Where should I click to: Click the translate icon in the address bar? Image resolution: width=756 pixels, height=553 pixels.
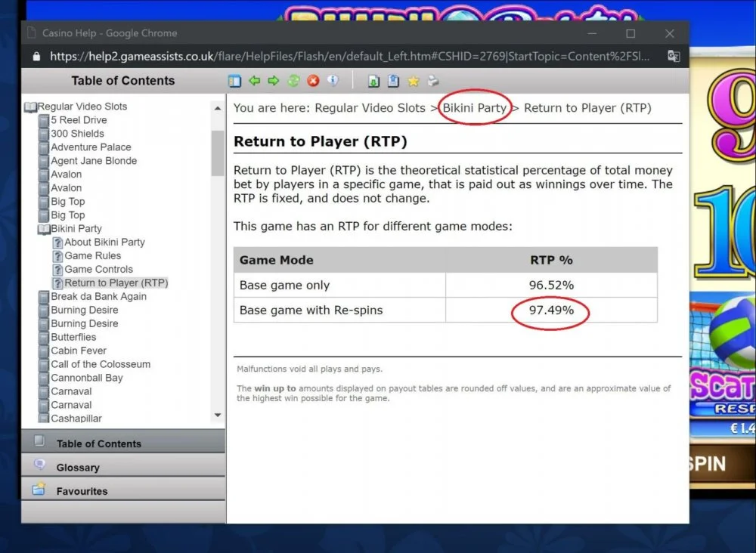pos(674,56)
